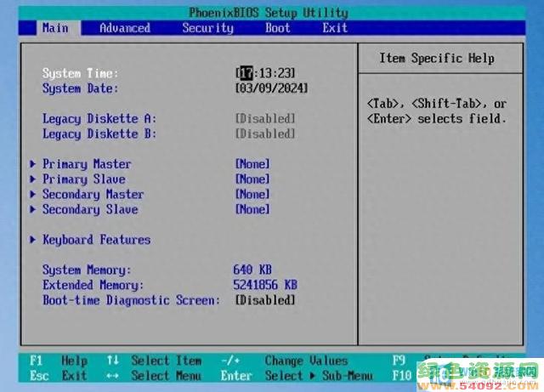Click the Item Specific Help heading
544x392 pixels.
coord(437,59)
